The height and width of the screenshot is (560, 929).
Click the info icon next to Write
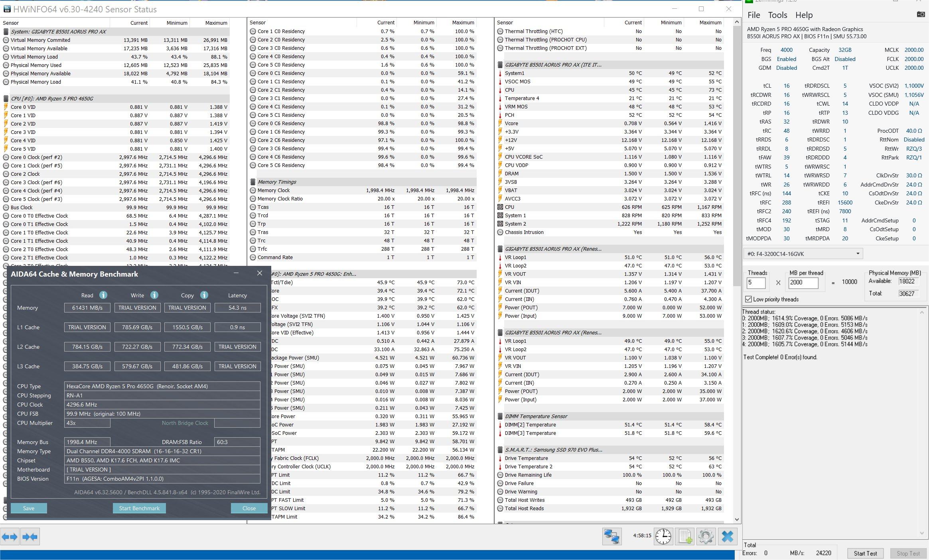point(154,295)
